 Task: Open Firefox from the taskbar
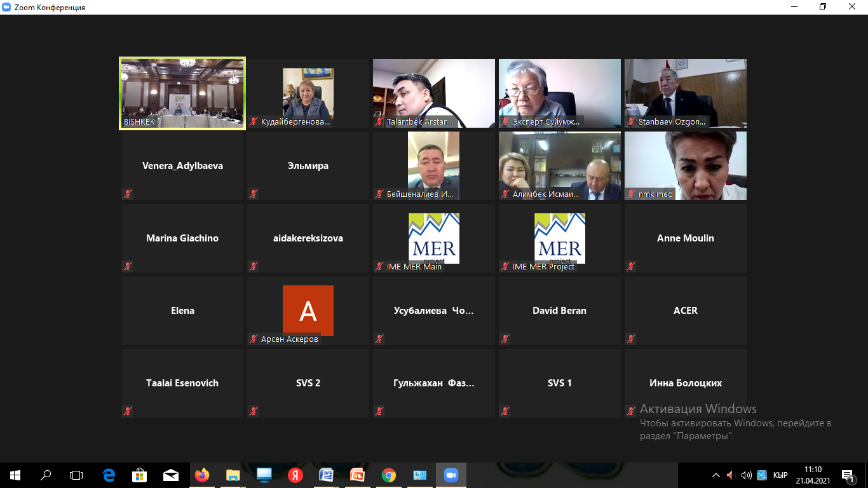pos(202,475)
